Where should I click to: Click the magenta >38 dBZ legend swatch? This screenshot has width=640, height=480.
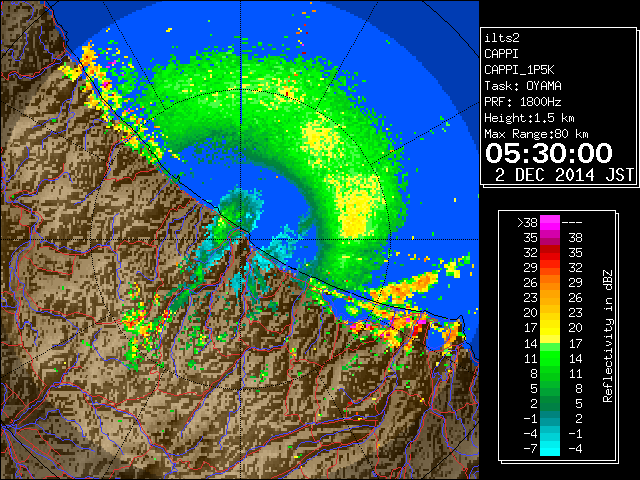click(550, 222)
